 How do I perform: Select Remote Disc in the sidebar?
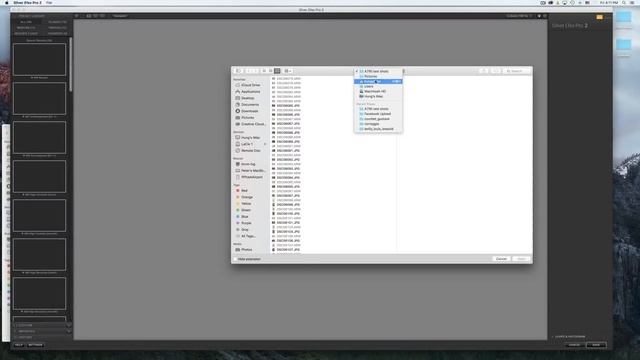tap(250, 151)
